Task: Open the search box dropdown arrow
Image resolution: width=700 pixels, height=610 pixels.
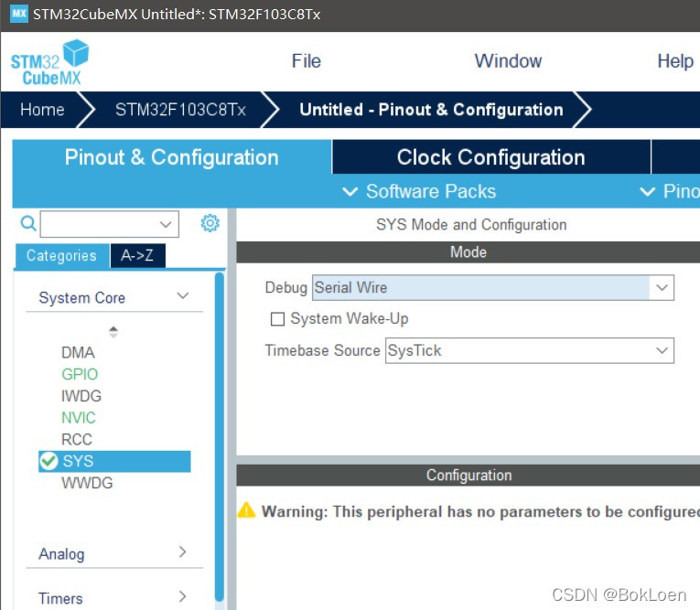Action: click(166, 224)
